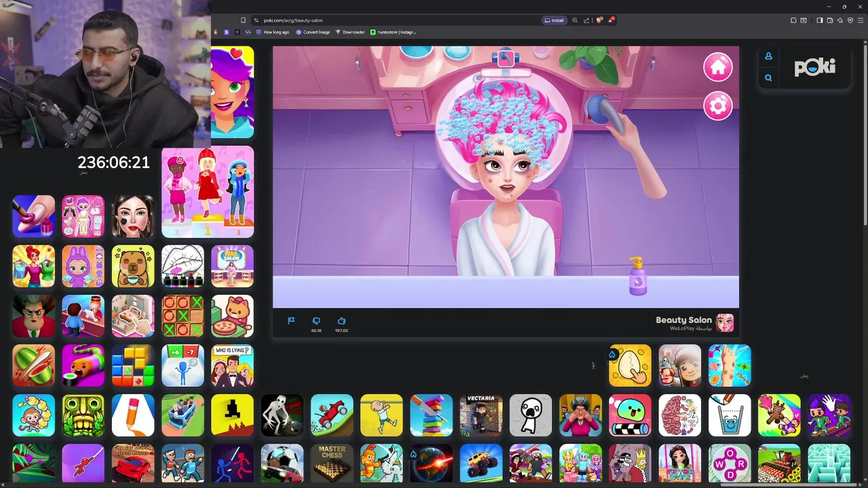868x488 pixels.
Task: Open the foot doctor game thumbnail
Action: pos(730,365)
